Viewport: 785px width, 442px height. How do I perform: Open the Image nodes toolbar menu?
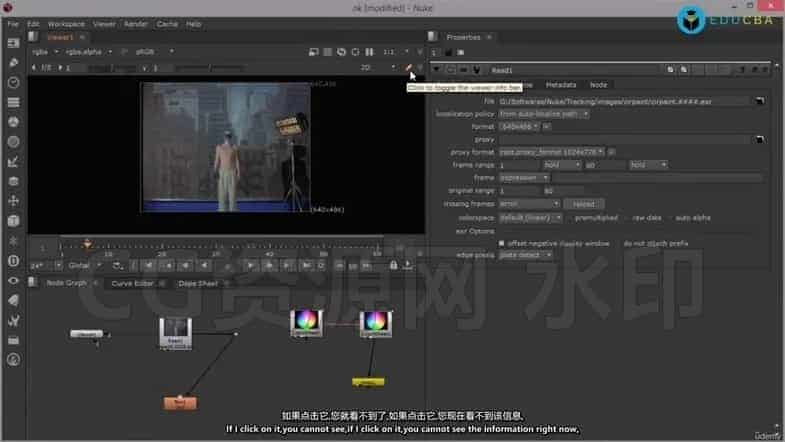14,43
